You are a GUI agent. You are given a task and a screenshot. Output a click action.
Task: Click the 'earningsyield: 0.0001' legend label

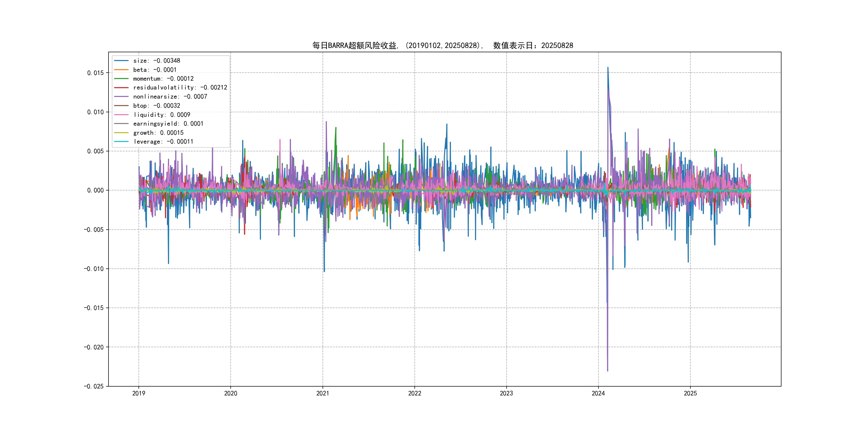(x=168, y=124)
